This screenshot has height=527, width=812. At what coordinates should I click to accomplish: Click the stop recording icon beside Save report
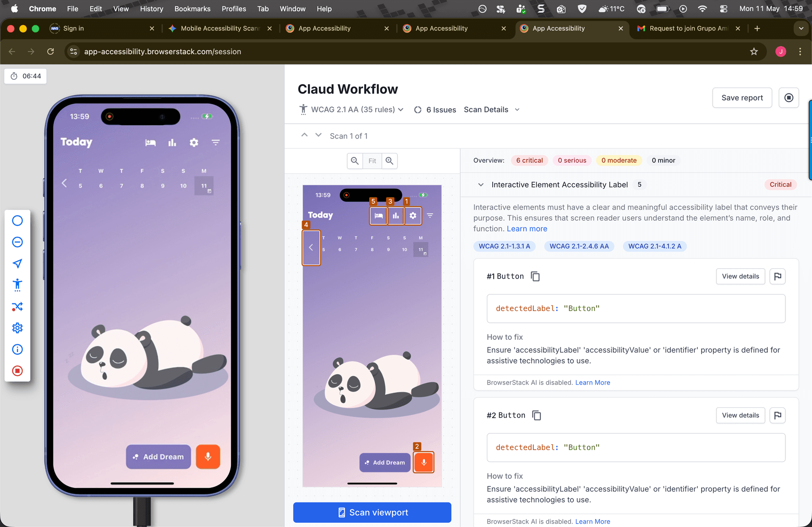(789, 98)
